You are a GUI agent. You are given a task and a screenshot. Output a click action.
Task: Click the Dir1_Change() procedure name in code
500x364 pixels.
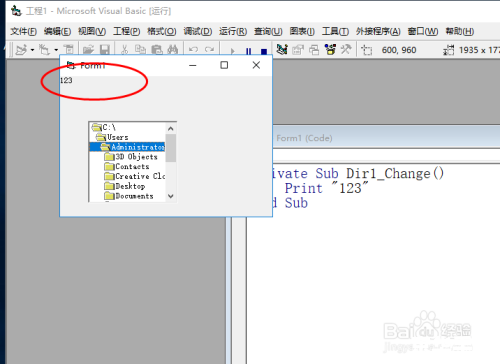coord(395,174)
